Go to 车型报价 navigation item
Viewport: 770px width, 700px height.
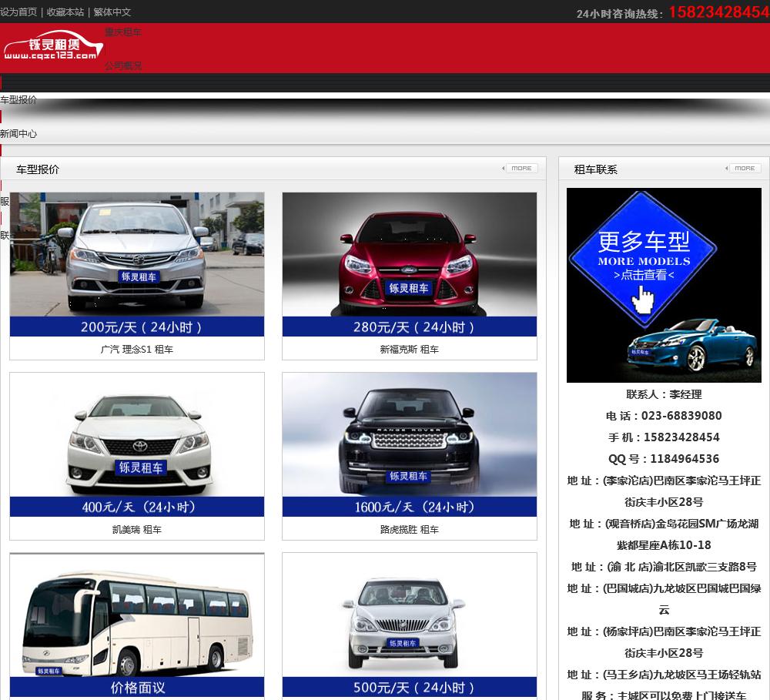18,99
